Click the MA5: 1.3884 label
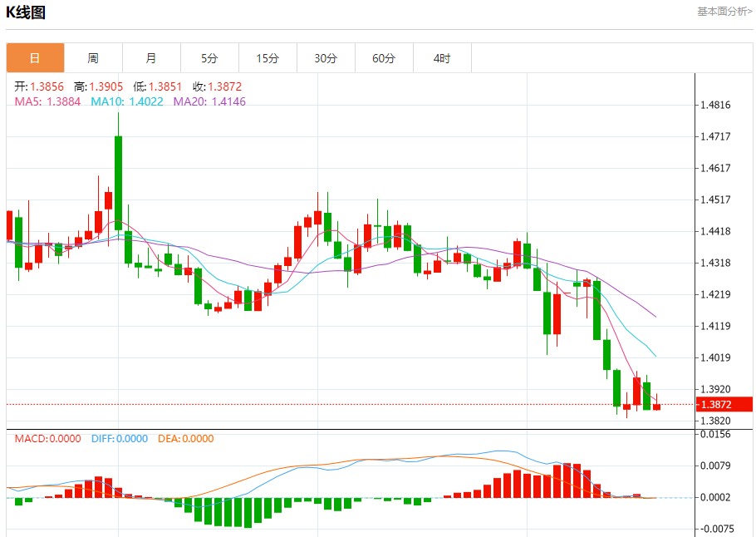Image resolution: width=756 pixels, height=537 pixels. (47, 101)
